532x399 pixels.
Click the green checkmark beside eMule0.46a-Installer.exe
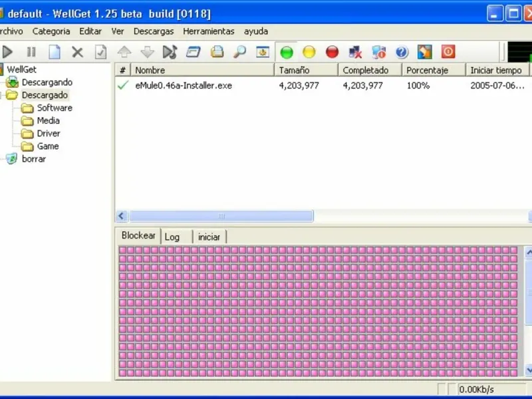(123, 85)
